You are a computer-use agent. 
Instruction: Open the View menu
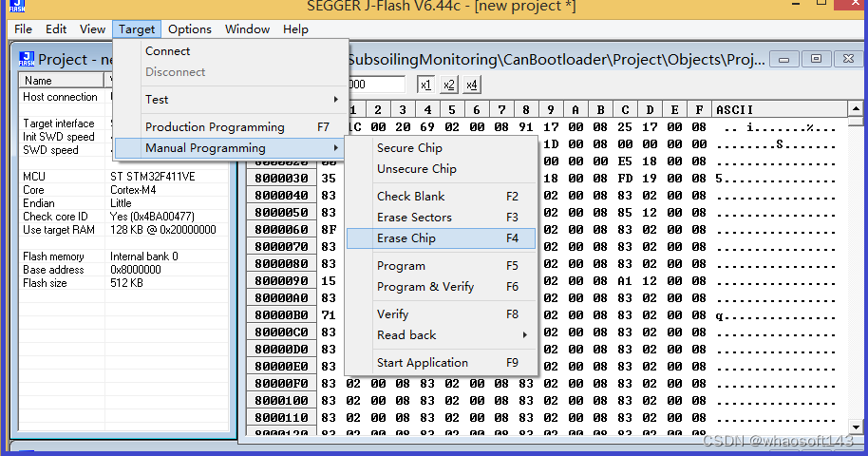(x=92, y=28)
